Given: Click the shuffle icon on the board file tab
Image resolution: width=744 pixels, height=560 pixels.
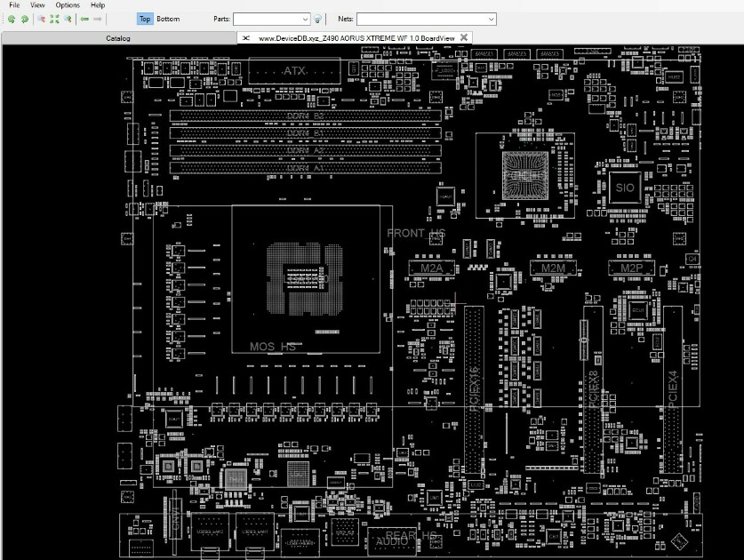Looking at the screenshot, I should point(246,38).
